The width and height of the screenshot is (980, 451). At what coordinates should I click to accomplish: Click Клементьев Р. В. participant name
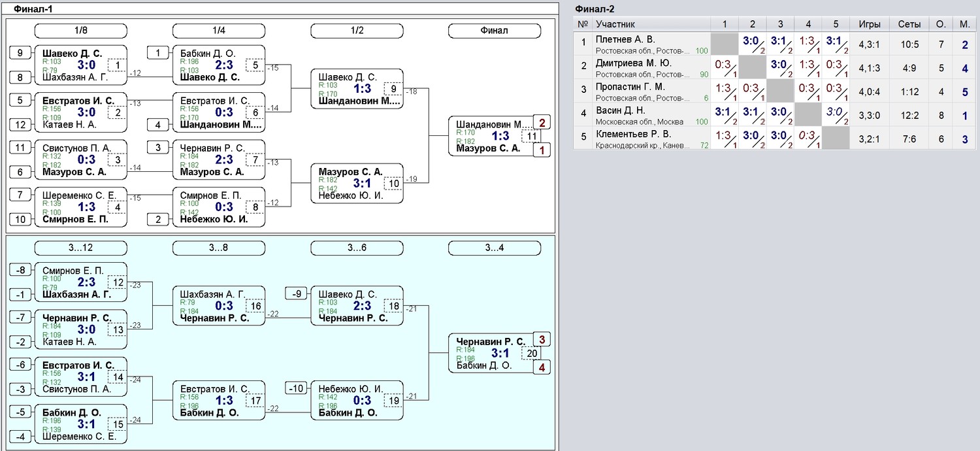(633, 134)
